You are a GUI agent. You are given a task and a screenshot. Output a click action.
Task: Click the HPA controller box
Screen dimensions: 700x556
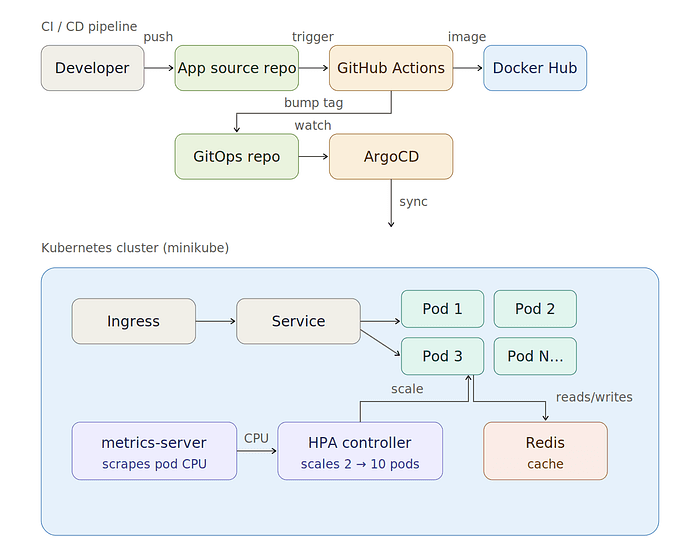(360, 451)
